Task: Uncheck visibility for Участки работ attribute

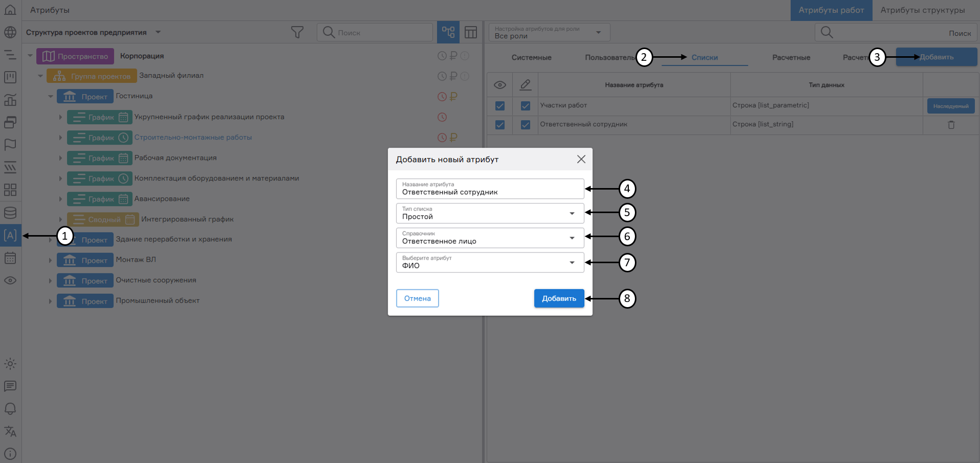Action: 499,106
